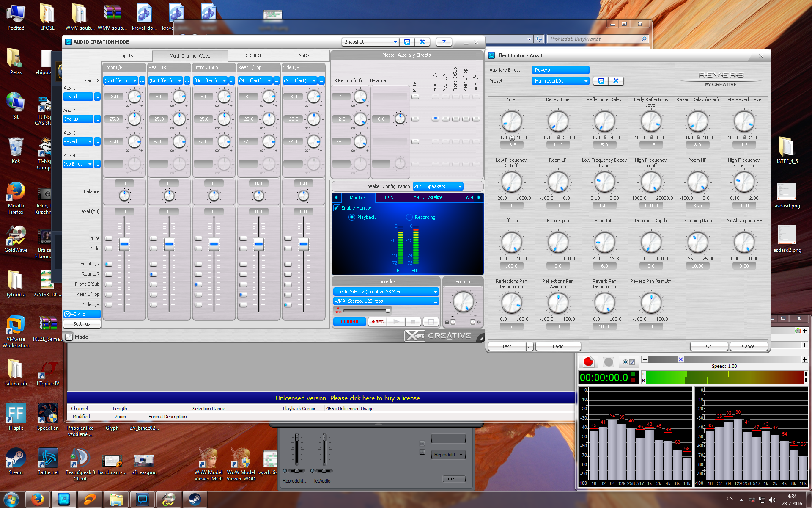Open recorder source Line-In 2/Mic 2 dropdown

(386, 292)
